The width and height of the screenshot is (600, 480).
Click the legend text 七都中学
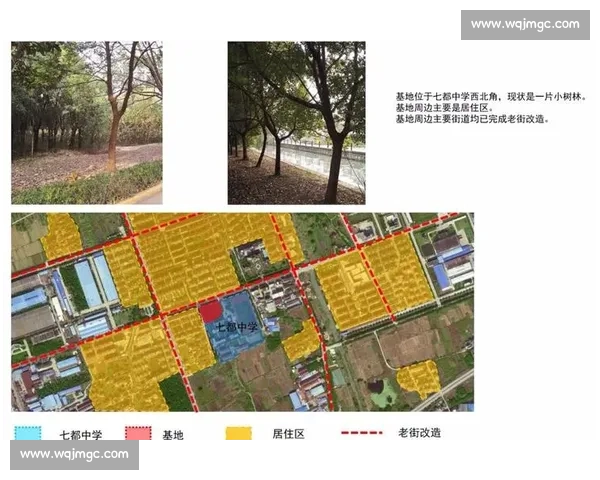[x=81, y=435]
